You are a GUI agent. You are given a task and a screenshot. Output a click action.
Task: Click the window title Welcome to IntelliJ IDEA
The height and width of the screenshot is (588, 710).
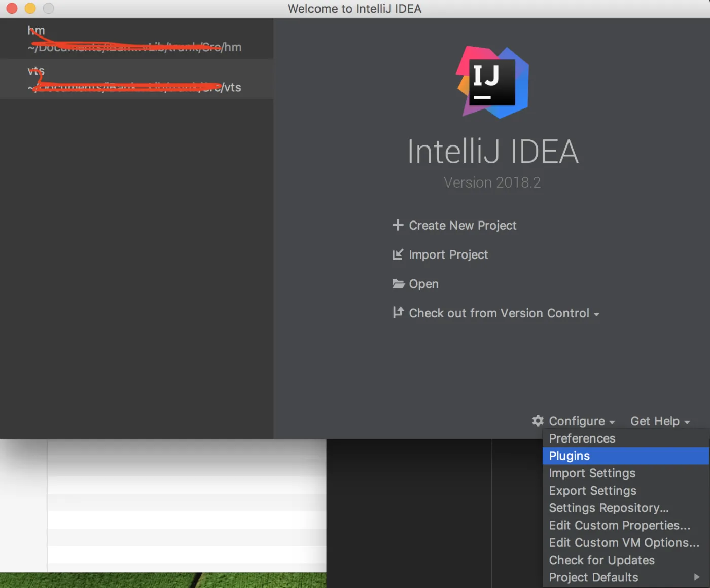[354, 9]
